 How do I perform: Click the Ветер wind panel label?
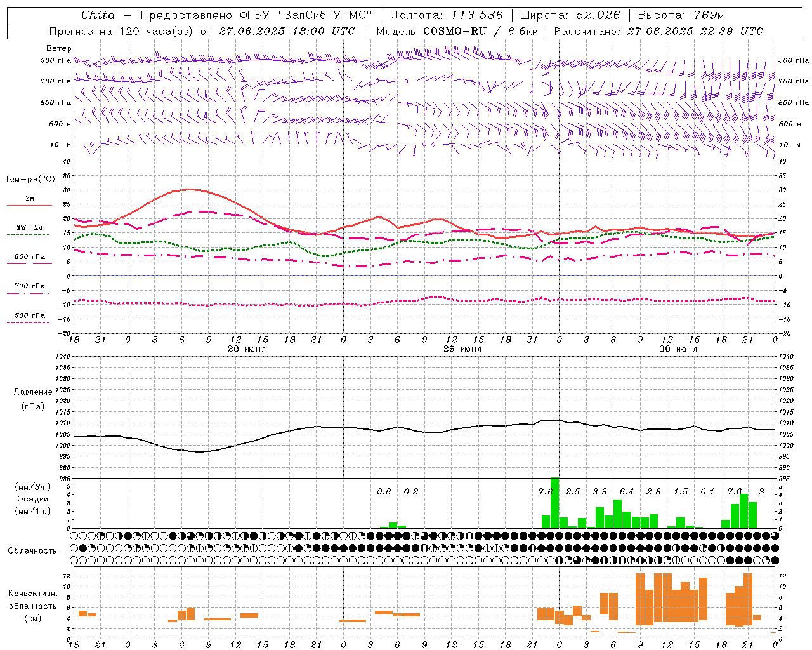[x=59, y=48]
